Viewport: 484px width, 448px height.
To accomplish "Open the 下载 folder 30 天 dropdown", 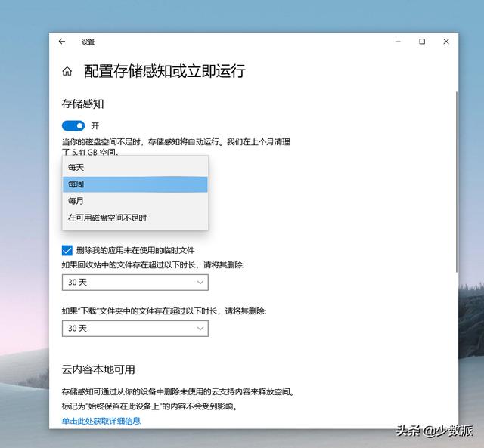I will 135,329.
